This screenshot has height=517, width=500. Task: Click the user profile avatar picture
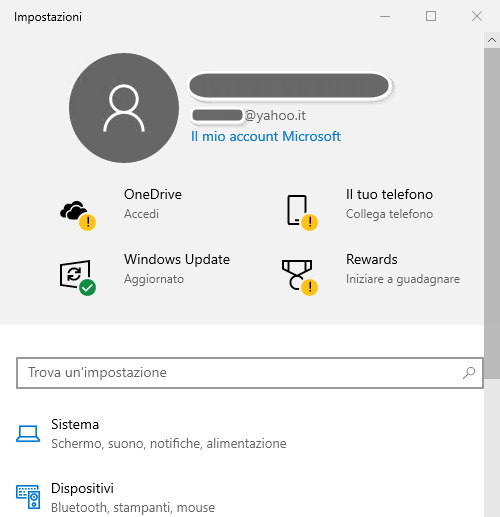pyautogui.click(x=124, y=108)
